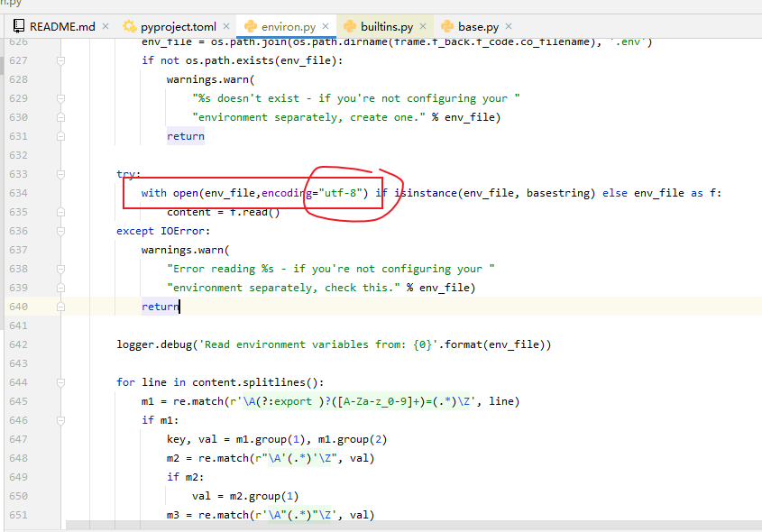Image resolution: width=762 pixels, height=532 pixels.
Task: Click line number 634 in the gutter
Action: coord(18,193)
